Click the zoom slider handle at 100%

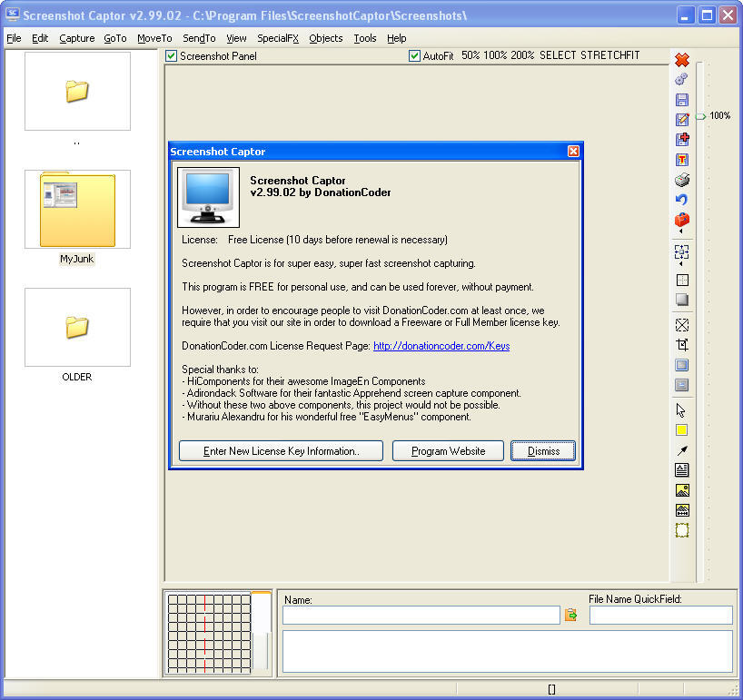[x=700, y=116]
